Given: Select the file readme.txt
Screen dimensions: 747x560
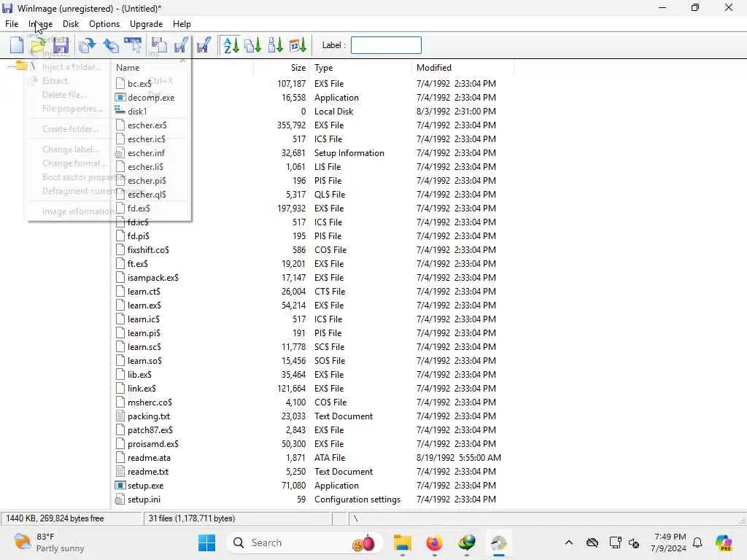Looking at the screenshot, I should pos(148,472).
